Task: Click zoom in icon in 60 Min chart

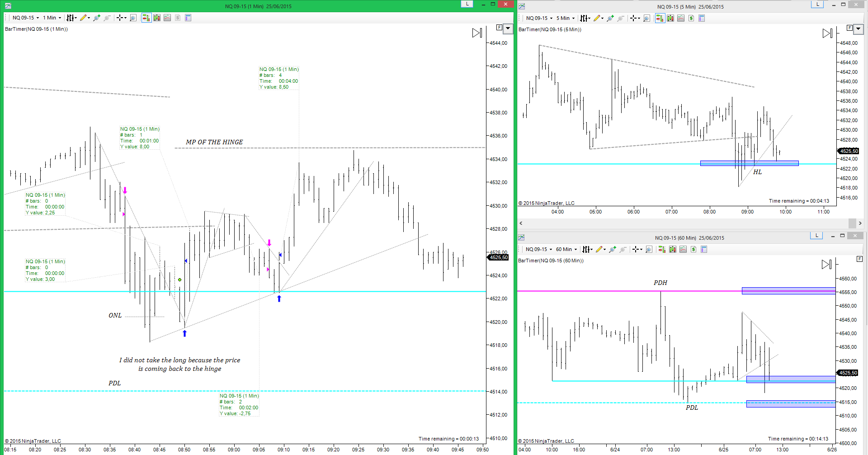Action: pos(613,249)
